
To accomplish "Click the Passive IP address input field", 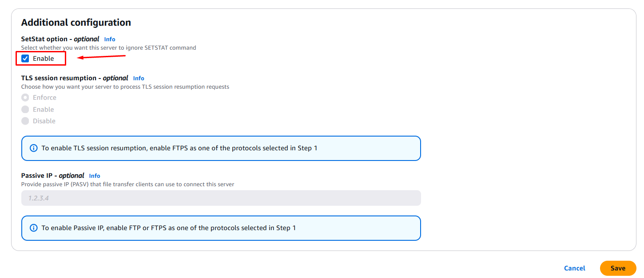I will point(221,198).
